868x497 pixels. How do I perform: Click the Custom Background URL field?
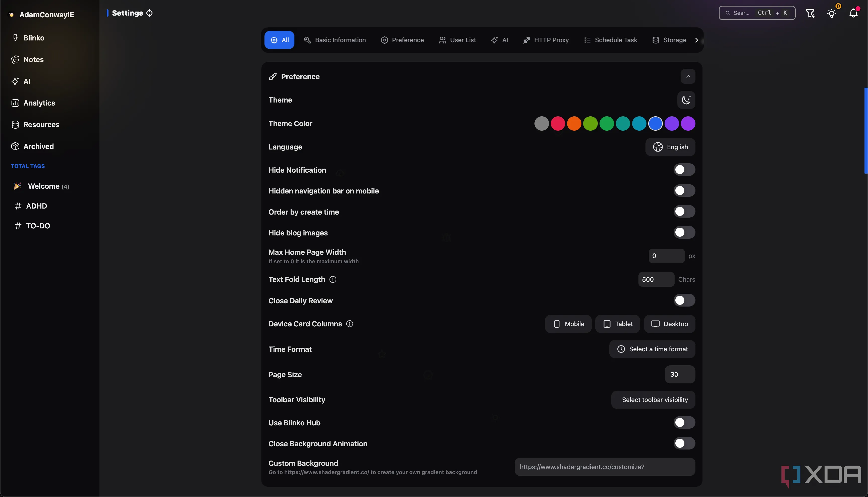[x=605, y=467]
